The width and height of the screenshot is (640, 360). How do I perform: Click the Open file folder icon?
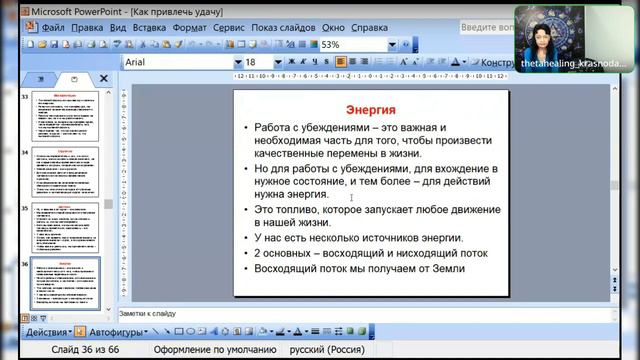[42, 44]
